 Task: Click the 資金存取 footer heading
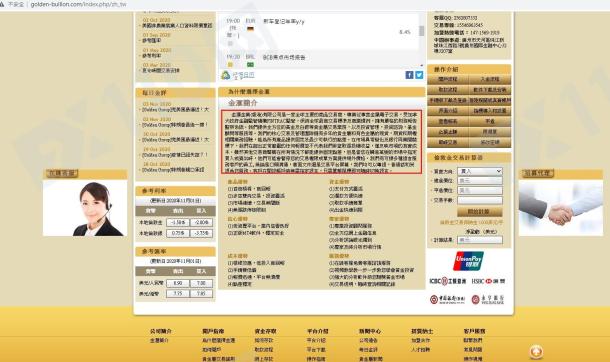tap(265, 331)
